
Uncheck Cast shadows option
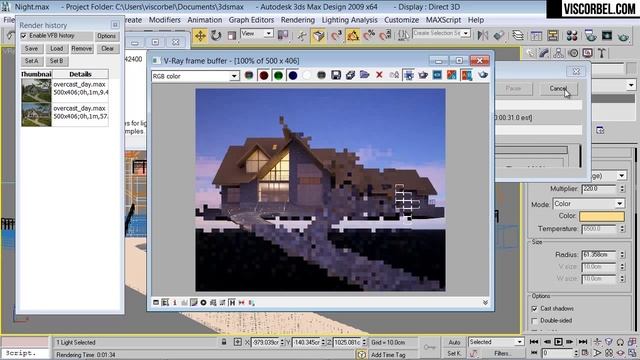pos(534,309)
